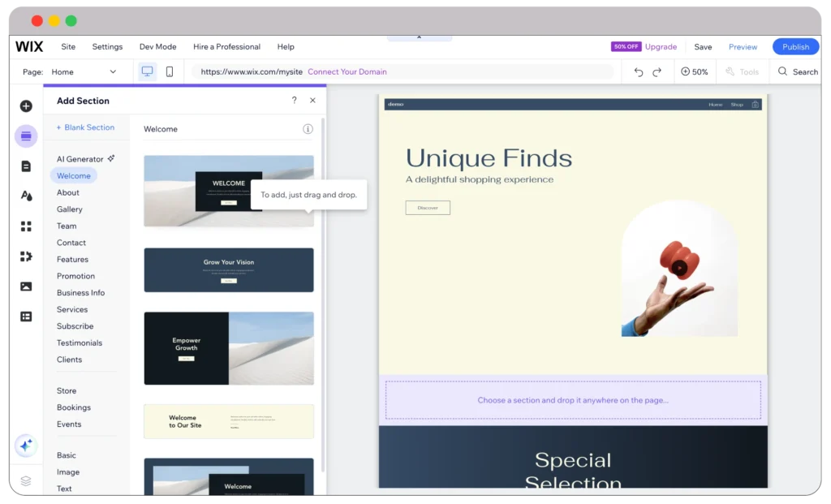Open the 50% zoom control
Viewport: 831px width, 504px height.
pos(694,72)
